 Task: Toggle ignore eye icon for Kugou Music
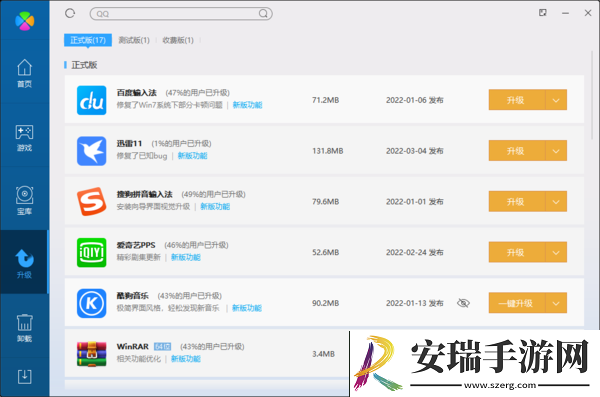[x=463, y=303]
